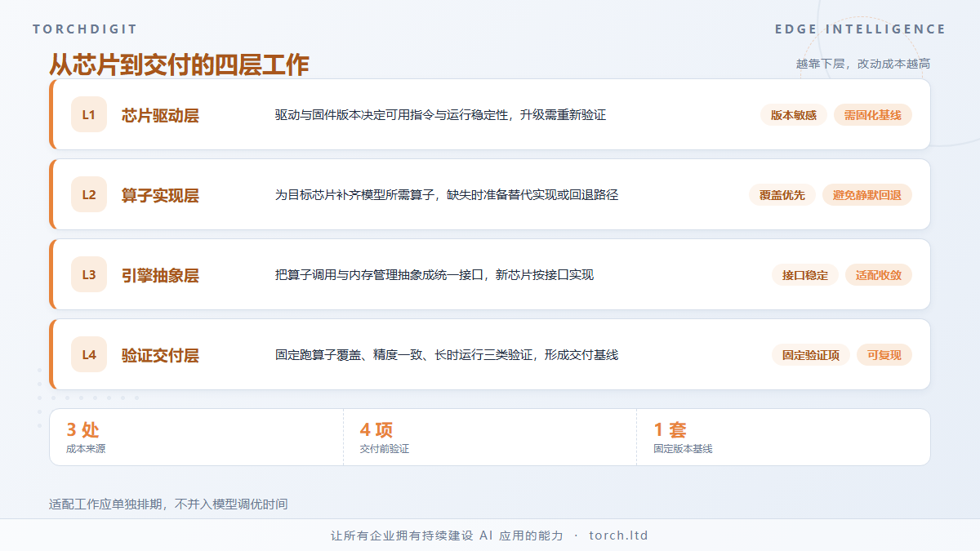Select the 可复现 tag
Viewport: 980px width, 551px height.
[884, 355]
